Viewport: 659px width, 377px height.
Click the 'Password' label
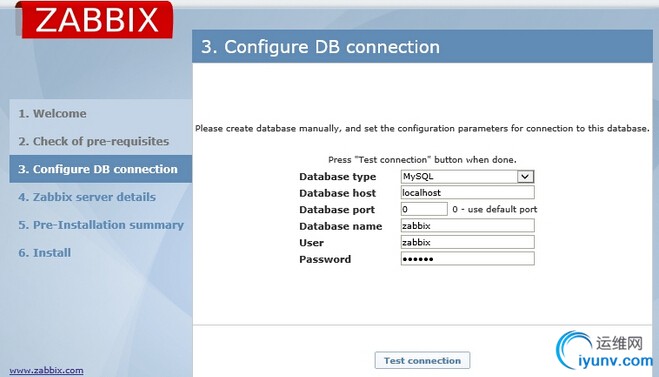(x=325, y=259)
